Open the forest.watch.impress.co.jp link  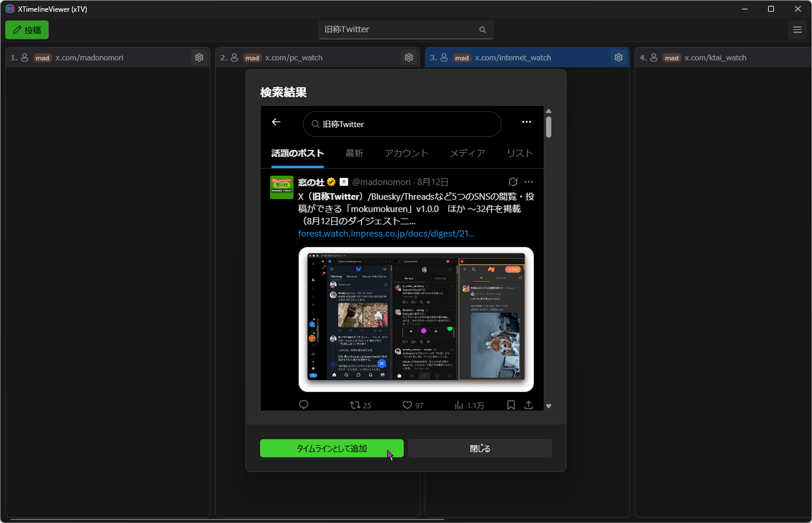(x=387, y=234)
